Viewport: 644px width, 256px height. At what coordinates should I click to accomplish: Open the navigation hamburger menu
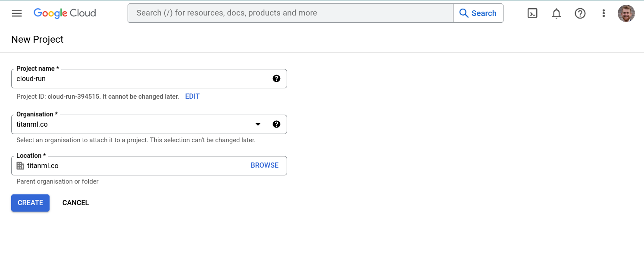click(x=16, y=13)
